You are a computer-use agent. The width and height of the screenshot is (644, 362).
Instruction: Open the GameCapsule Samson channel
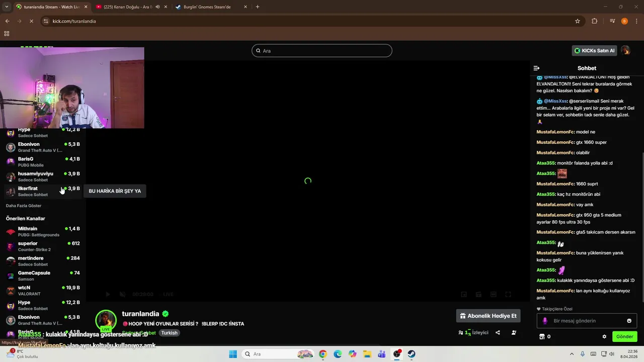point(43,276)
